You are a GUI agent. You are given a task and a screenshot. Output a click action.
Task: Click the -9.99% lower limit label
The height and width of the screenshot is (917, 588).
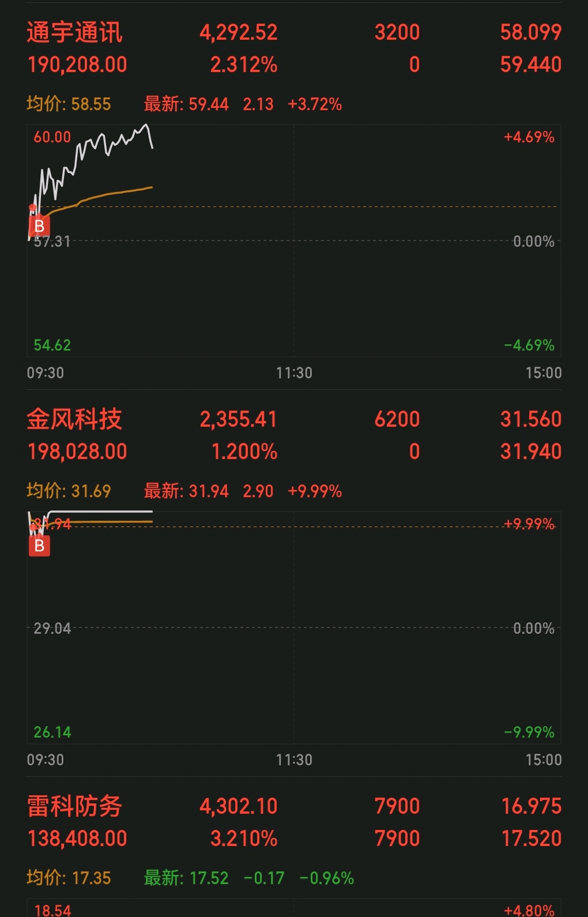point(529,732)
